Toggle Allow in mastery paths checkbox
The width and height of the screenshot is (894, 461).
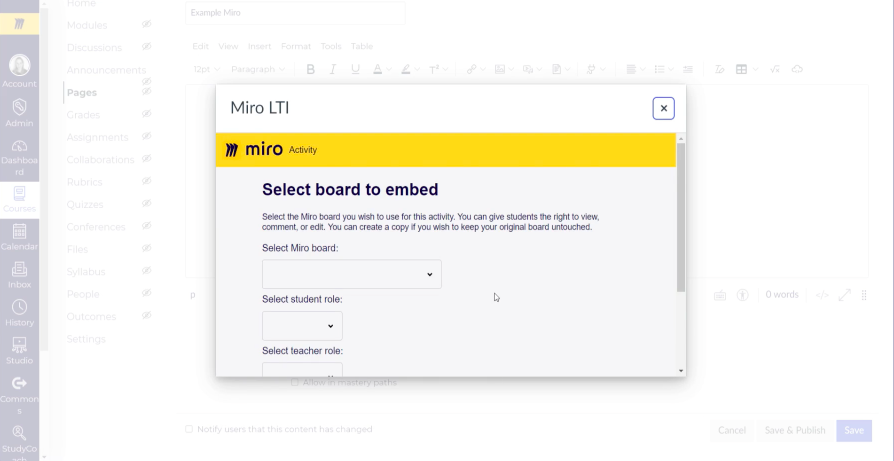click(295, 382)
